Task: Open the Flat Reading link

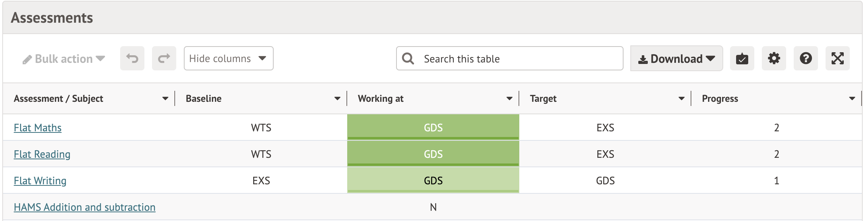Action: tap(42, 154)
